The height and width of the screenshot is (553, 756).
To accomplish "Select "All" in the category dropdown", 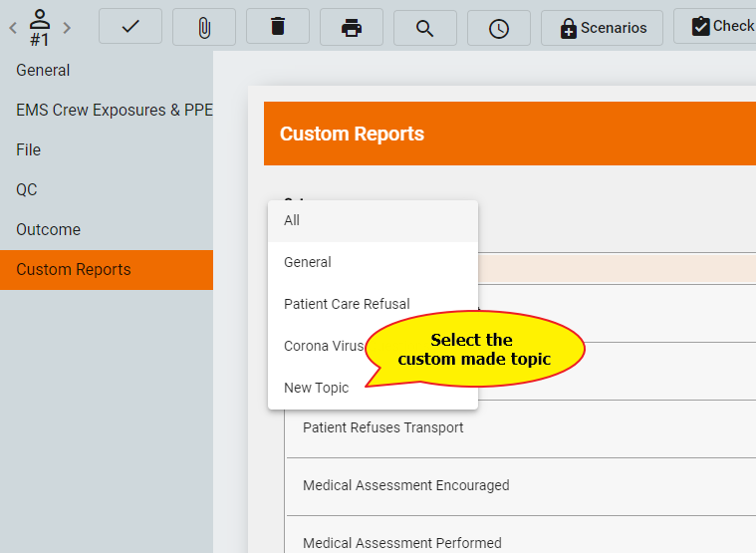I will coord(292,220).
